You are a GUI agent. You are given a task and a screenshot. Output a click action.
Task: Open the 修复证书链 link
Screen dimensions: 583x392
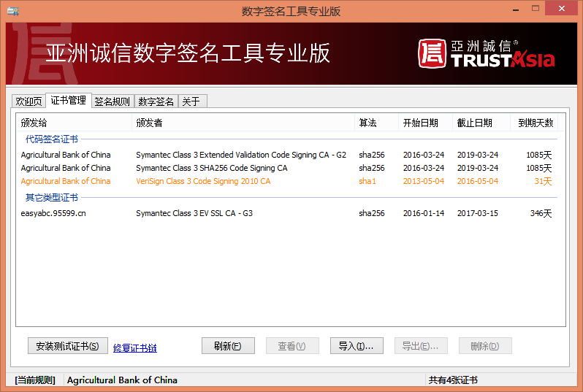coord(135,348)
